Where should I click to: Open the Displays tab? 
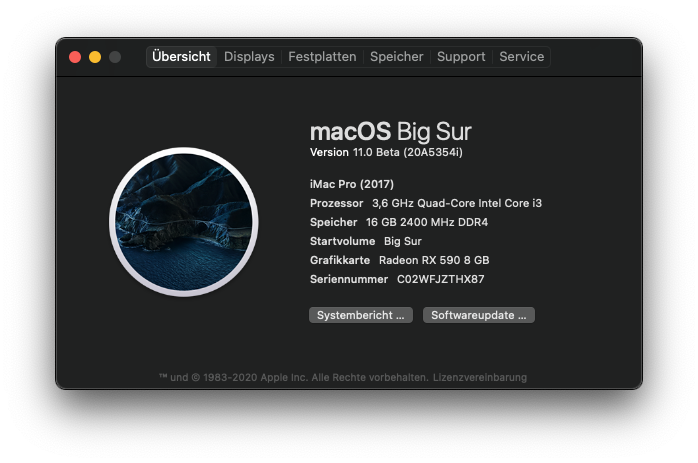(x=249, y=57)
